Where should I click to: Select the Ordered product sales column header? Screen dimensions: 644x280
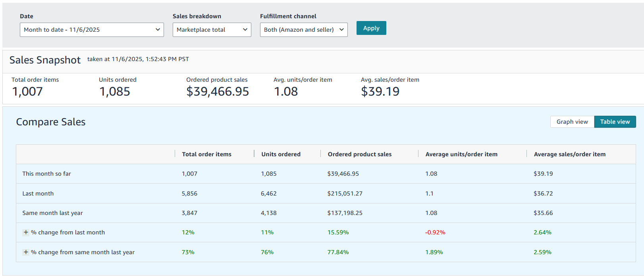tap(359, 154)
